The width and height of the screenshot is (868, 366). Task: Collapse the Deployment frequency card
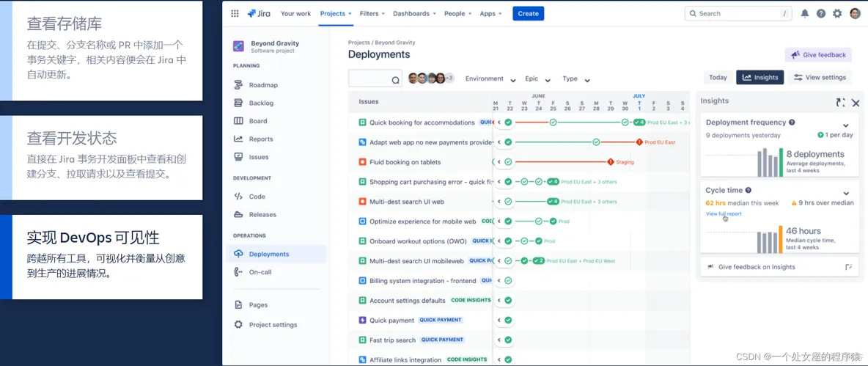846,126
